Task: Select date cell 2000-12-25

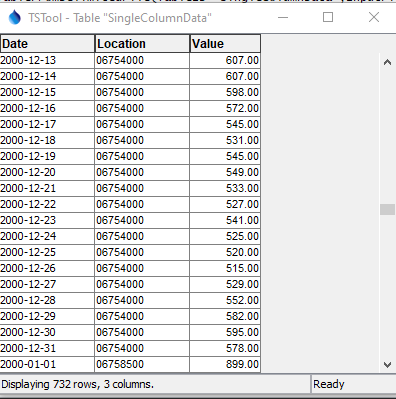Action: 47,252
